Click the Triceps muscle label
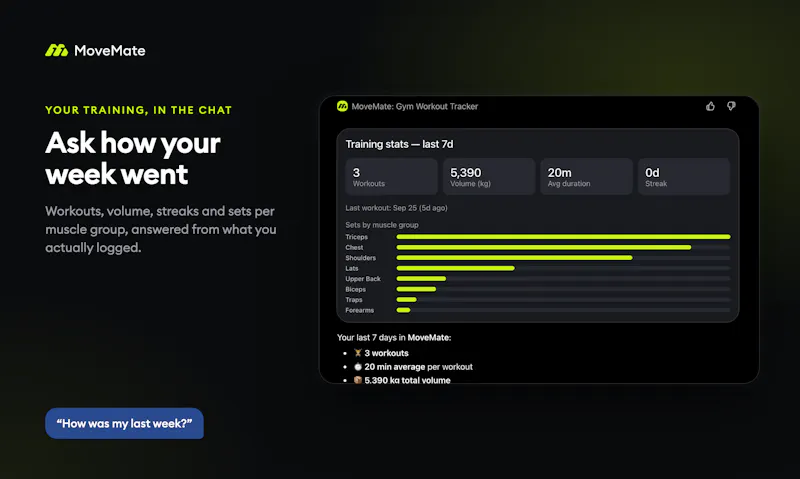800x479 pixels. [357, 237]
